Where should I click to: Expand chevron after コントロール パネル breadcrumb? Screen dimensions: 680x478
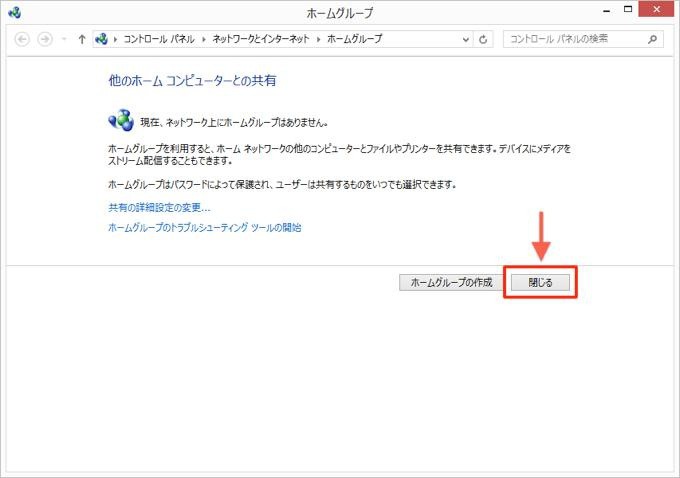tap(203, 40)
